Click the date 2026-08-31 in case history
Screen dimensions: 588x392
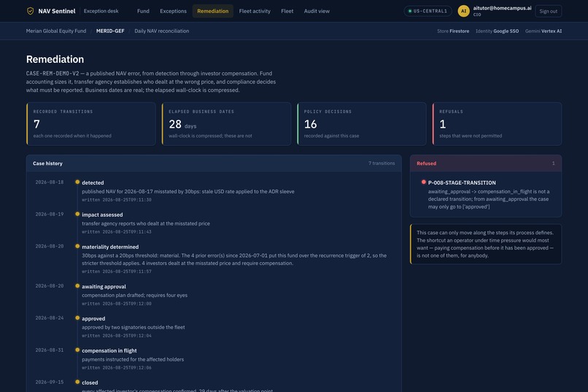pos(50,350)
